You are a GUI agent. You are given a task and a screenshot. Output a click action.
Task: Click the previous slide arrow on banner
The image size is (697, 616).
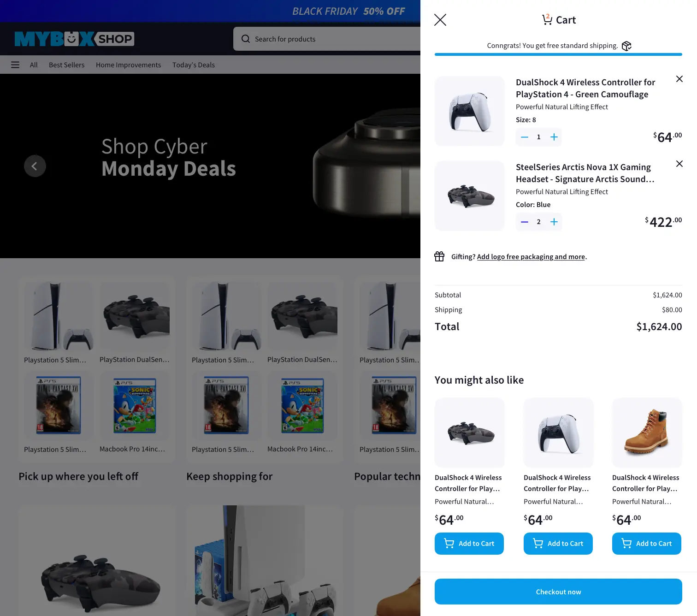coord(35,166)
